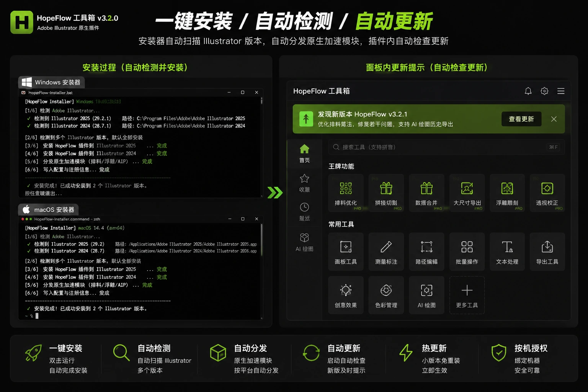Image resolution: width=588 pixels, height=392 pixels.
Task: Open the 色彩管理 tile
Action: 386,295
